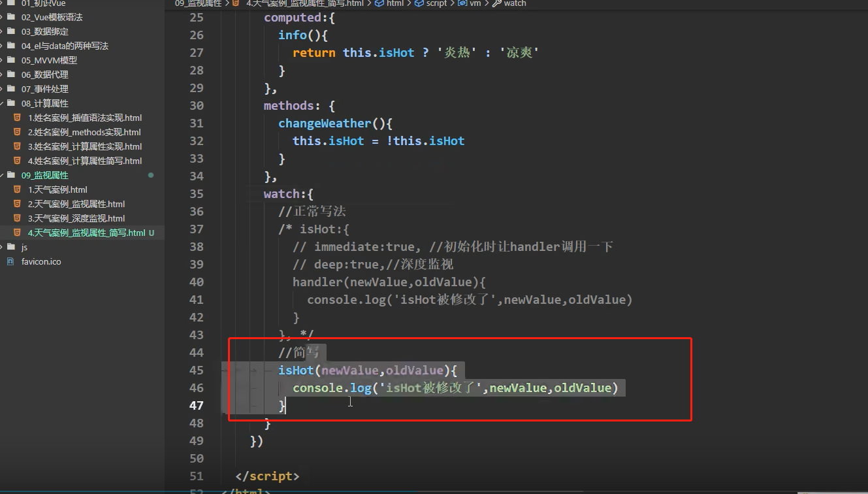Screen dimensions: 868x494
Task: Click line number 29 in gutter
Action: (197, 88)
